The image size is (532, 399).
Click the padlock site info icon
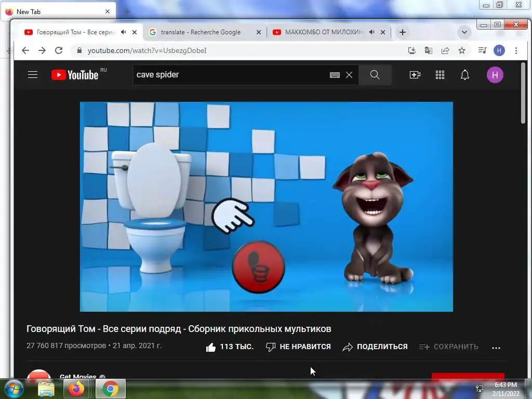[x=79, y=50]
